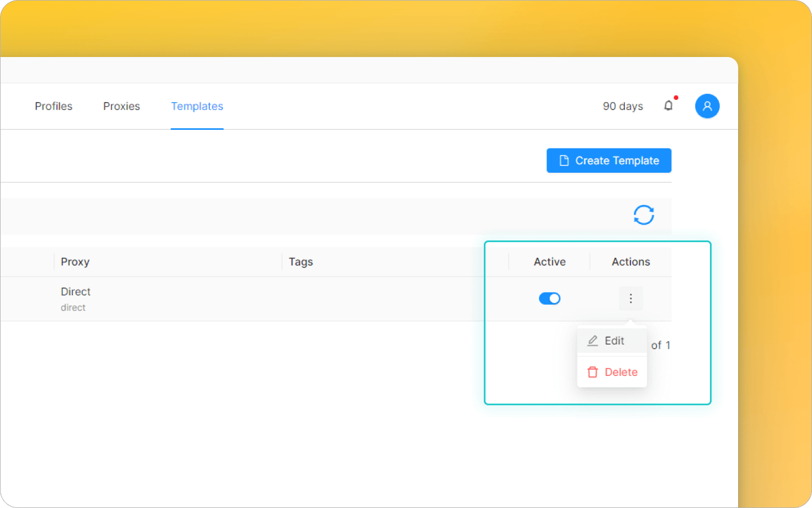Screen dimensions: 812x508
Task: Select the Templates tab
Action: click(x=197, y=106)
